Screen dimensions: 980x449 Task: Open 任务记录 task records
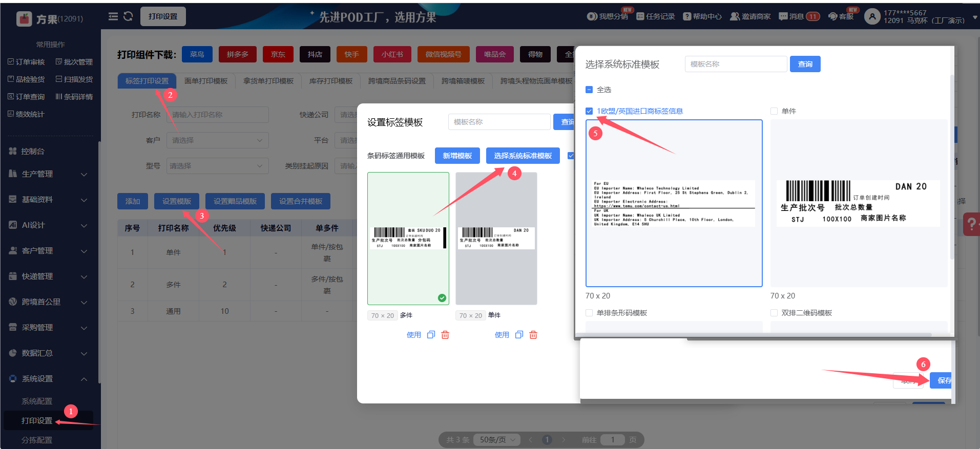[x=656, y=16]
